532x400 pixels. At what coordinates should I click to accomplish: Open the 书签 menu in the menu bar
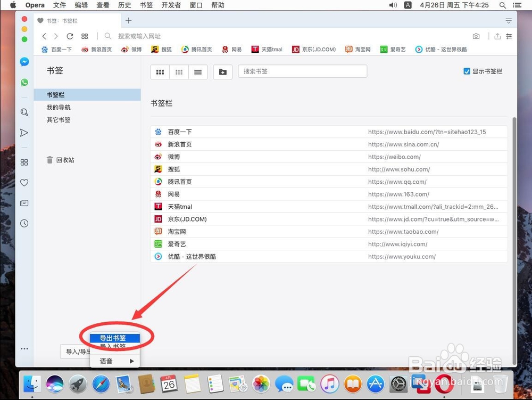coord(146,5)
